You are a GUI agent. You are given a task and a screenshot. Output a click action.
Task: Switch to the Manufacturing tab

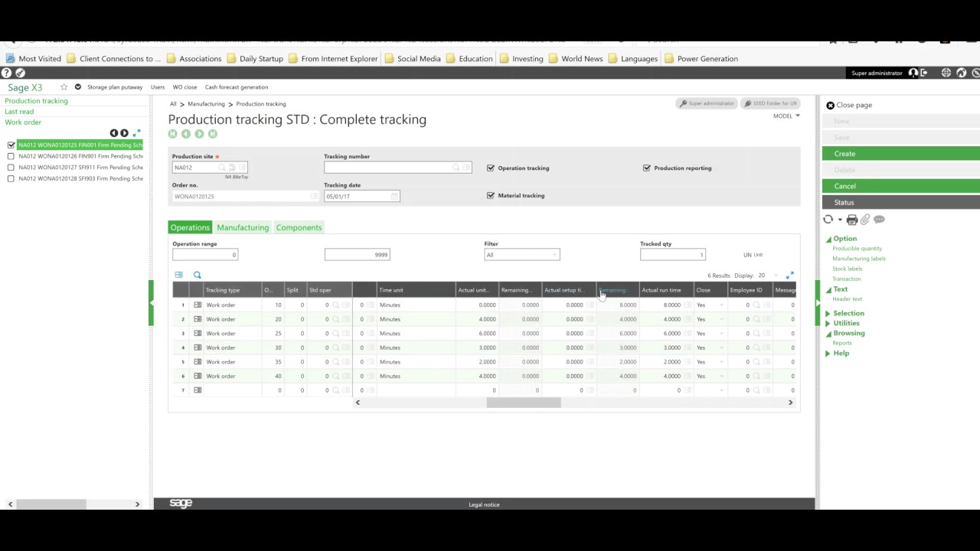click(243, 227)
